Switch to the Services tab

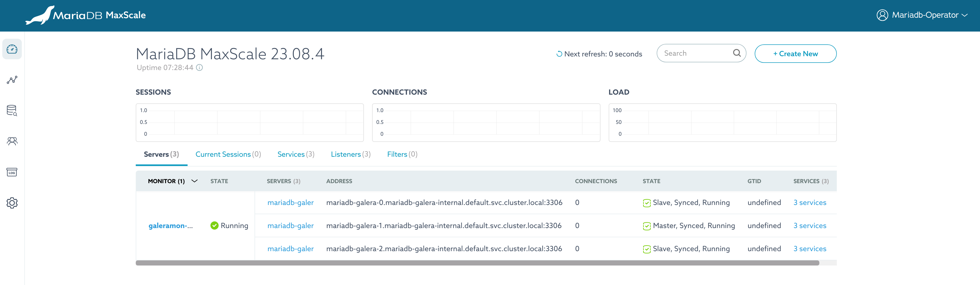pos(296,154)
